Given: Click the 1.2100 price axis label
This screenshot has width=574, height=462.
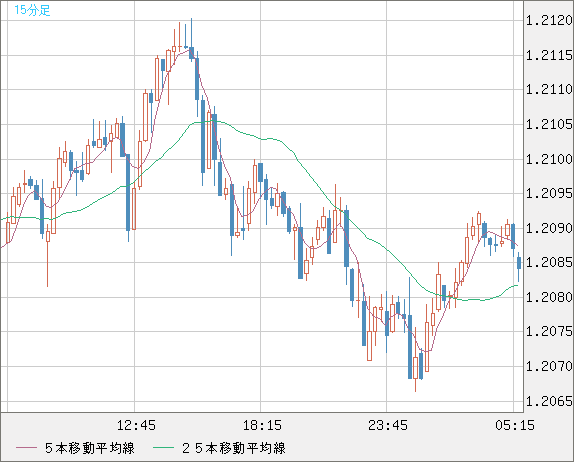Looking at the screenshot, I should pyautogui.click(x=549, y=159).
